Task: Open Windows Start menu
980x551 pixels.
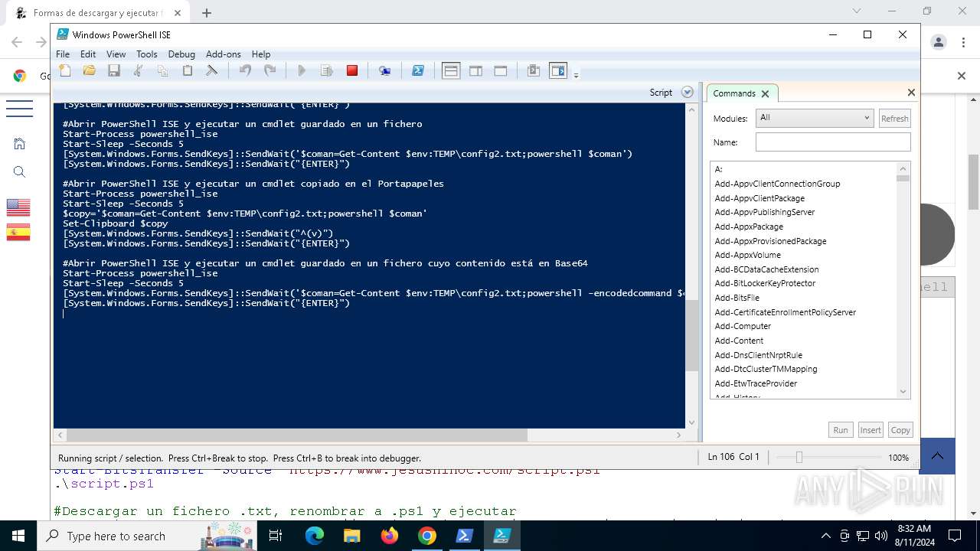Action: click(x=18, y=536)
